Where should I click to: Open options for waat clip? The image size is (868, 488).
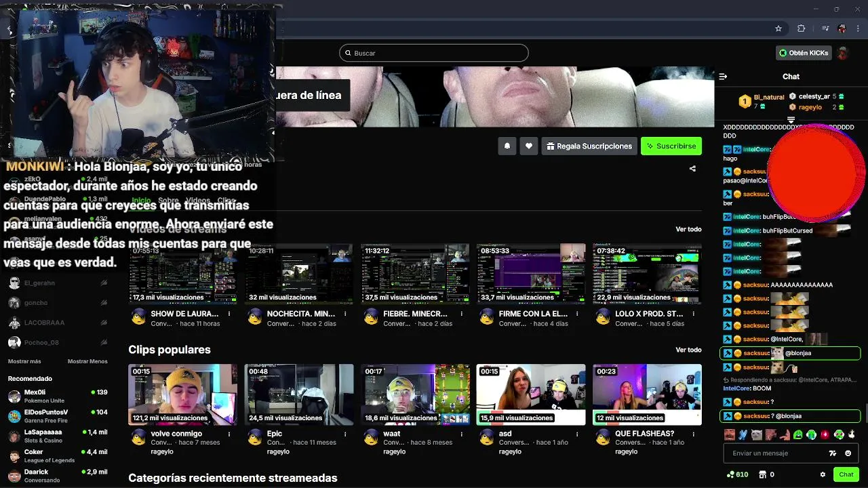(461, 434)
